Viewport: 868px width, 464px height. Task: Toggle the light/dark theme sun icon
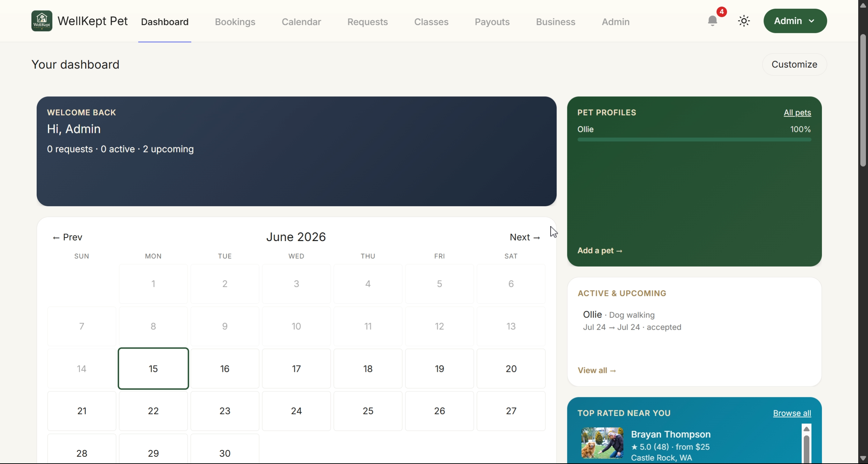point(744,21)
